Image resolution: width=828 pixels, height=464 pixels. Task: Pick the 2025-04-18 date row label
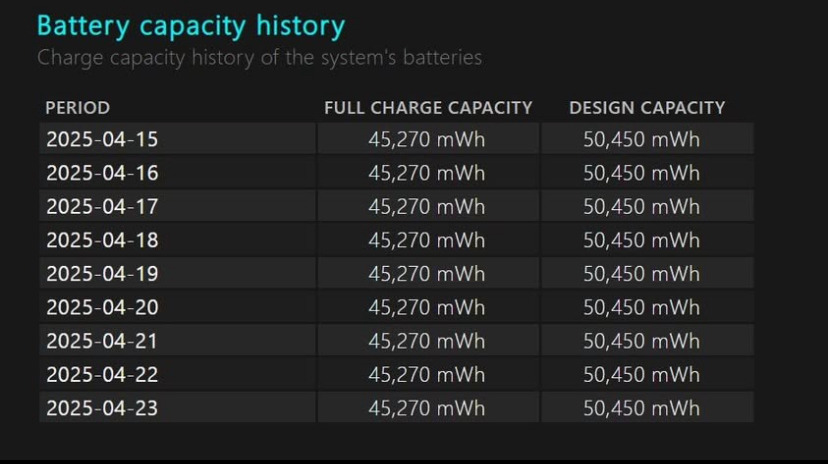pos(102,240)
